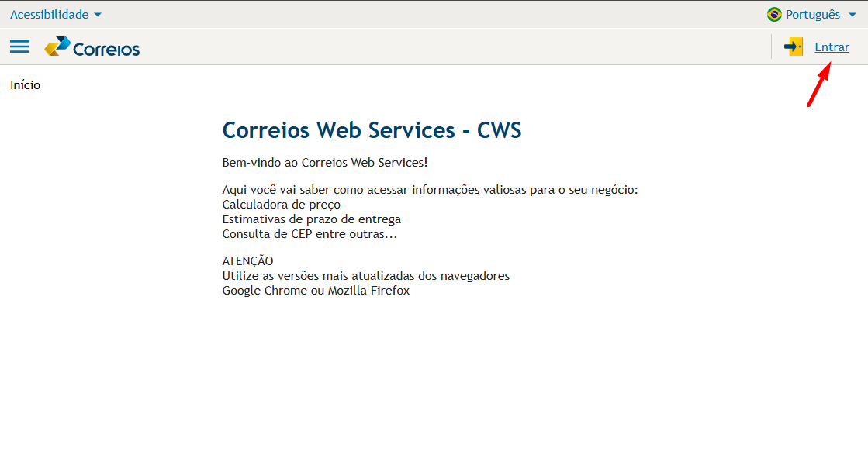
Task: Click the Correios Web Services - CWS heading
Action: coord(372,130)
